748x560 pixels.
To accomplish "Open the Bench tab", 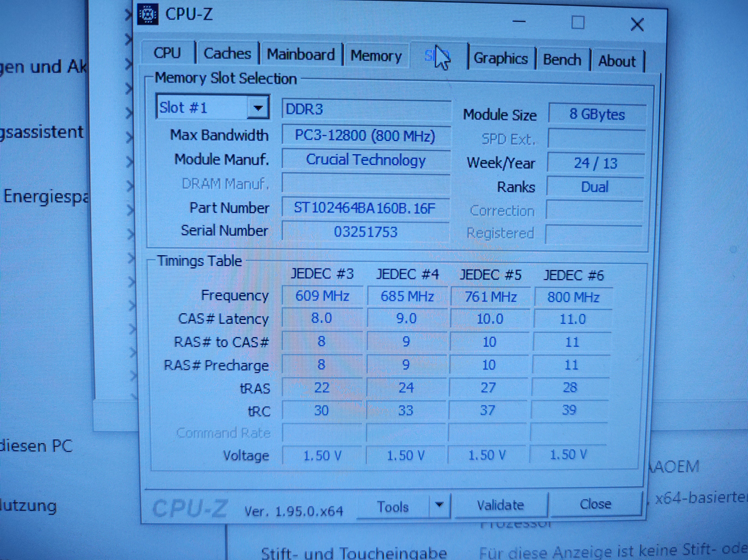I will [x=562, y=60].
